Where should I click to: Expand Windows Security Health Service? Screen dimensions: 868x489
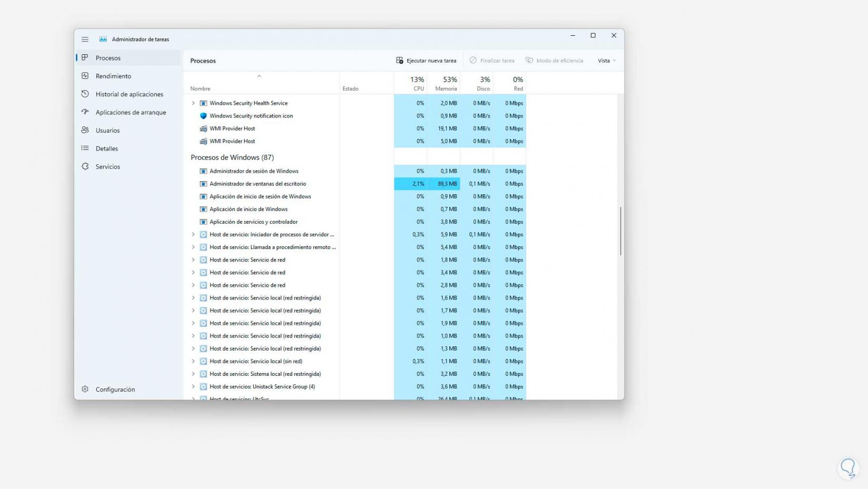tap(193, 103)
